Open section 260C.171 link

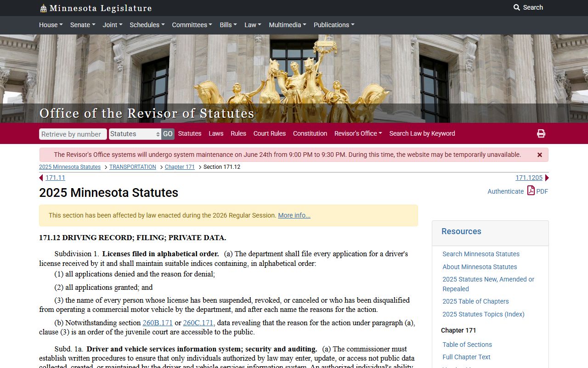pos(199,323)
